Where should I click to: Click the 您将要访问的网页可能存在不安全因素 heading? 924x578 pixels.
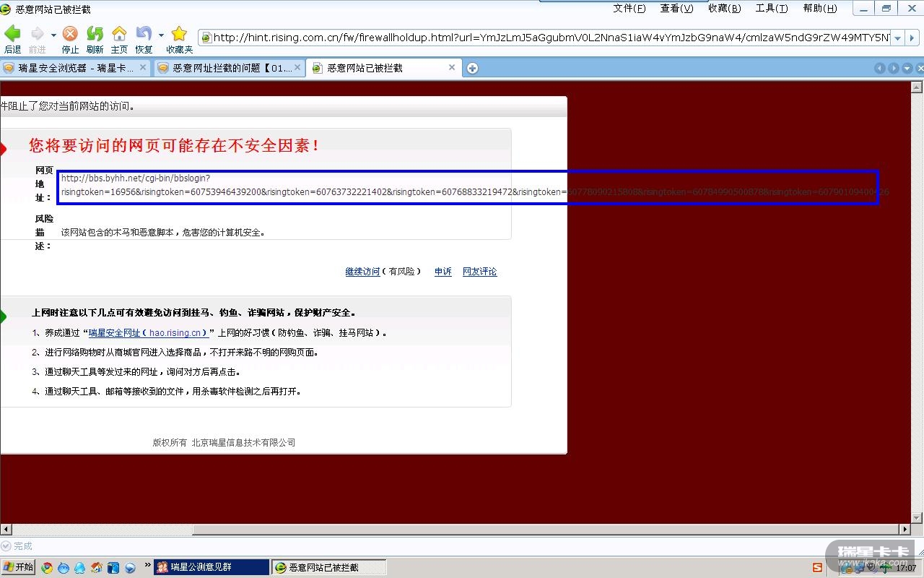[x=174, y=145]
